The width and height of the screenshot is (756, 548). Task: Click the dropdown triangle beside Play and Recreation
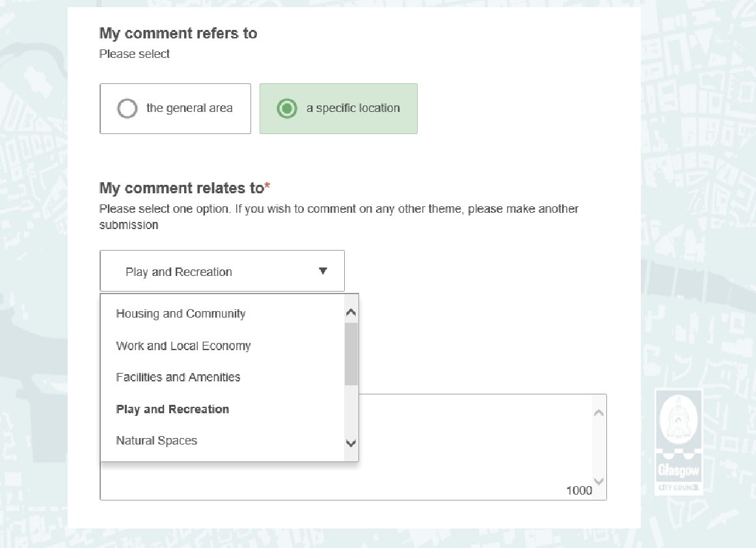click(x=323, y=271)
